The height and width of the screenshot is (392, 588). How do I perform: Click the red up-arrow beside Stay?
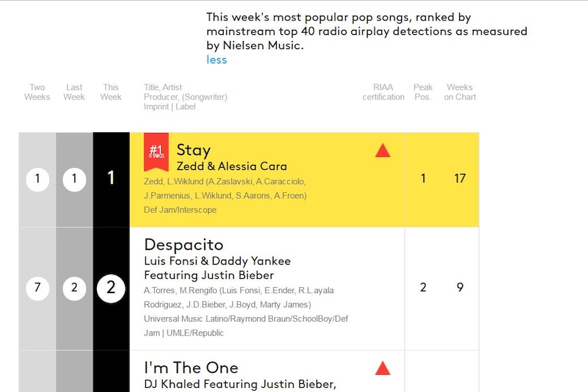(383, 150)
